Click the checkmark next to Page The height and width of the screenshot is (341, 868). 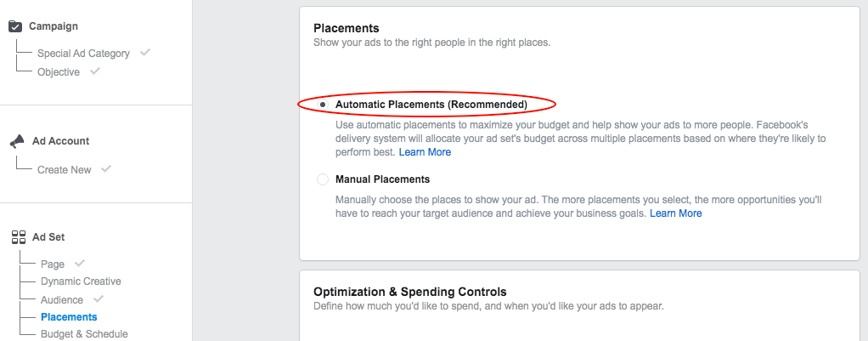80,264
